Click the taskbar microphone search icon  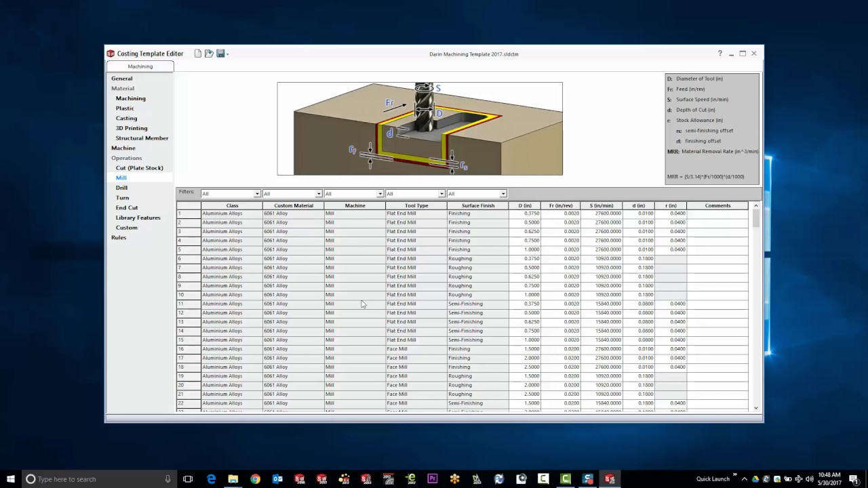coord(167,479)
